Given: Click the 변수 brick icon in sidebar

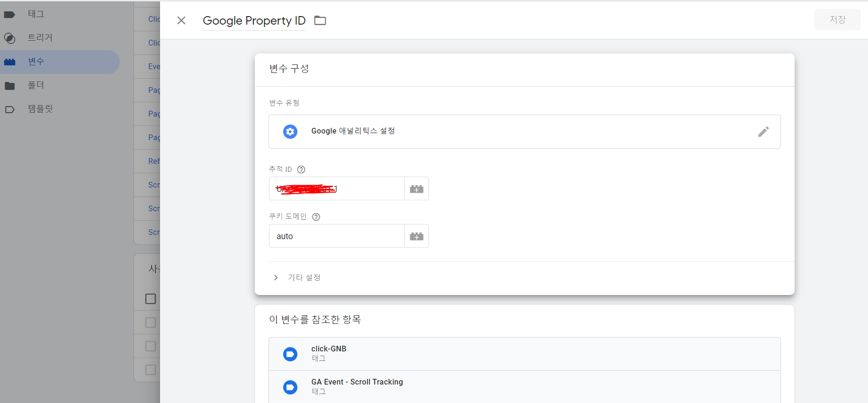Looking at the screenshot, I should 9,62.
